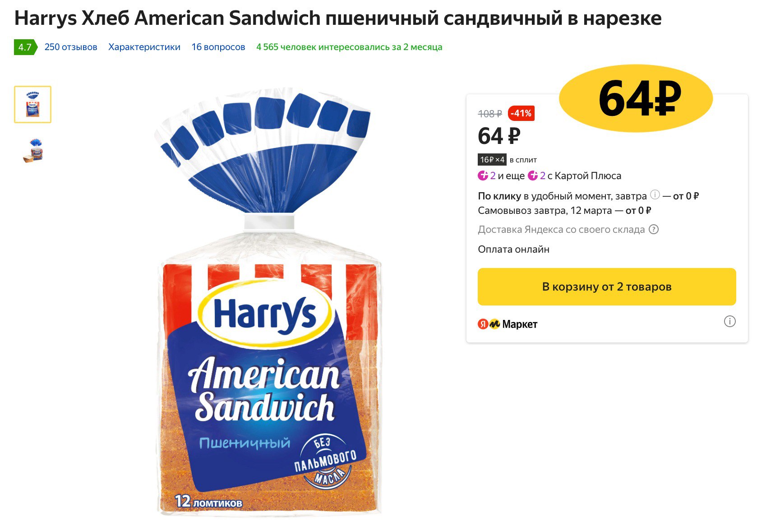Click the 4 565 человек интересовались text

[349, 47]
